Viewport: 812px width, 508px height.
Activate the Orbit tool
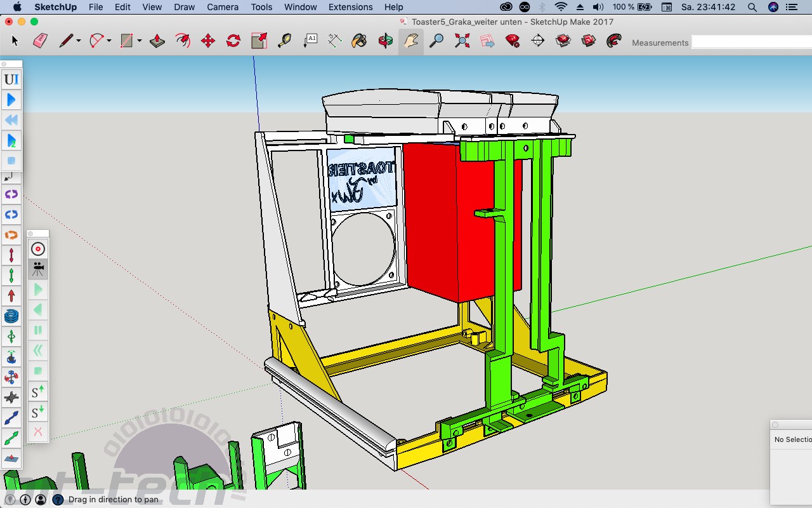(386, 41)
